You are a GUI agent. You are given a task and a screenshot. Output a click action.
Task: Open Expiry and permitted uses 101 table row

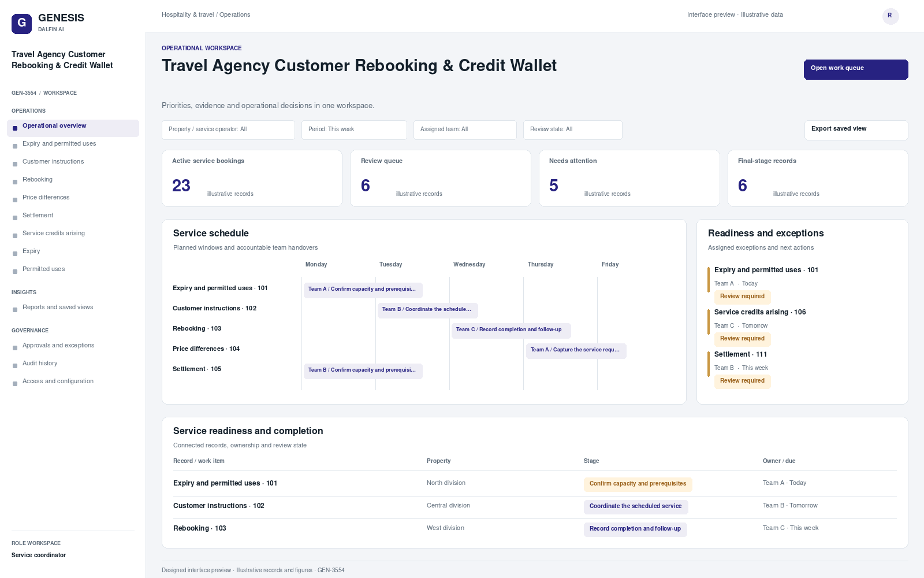point(535,484)
